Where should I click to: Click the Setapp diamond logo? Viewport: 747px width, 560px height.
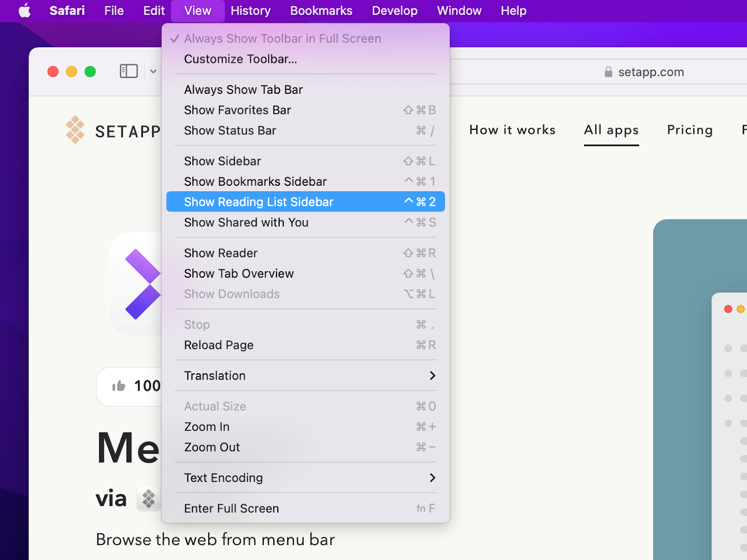[x=76, y=130]
